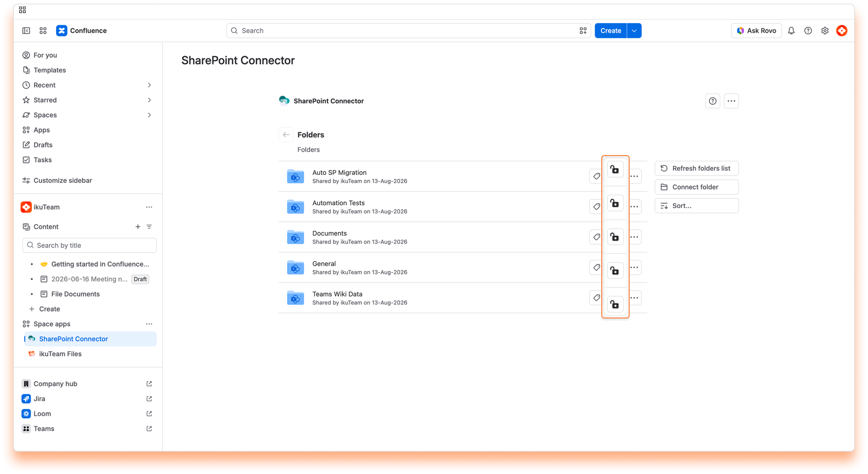The height and width of the screenshot is (474, 868).
Task: Toggle lock on General folder
Action: coord(615,271)
